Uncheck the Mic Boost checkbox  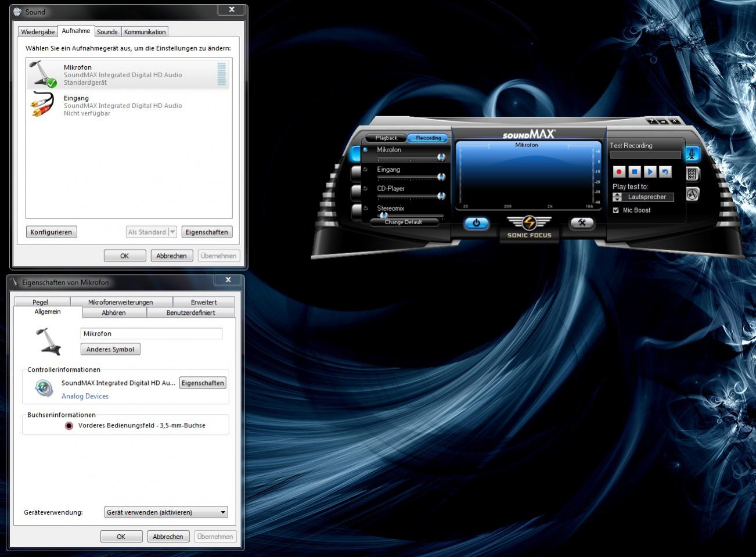pos(616,210)
